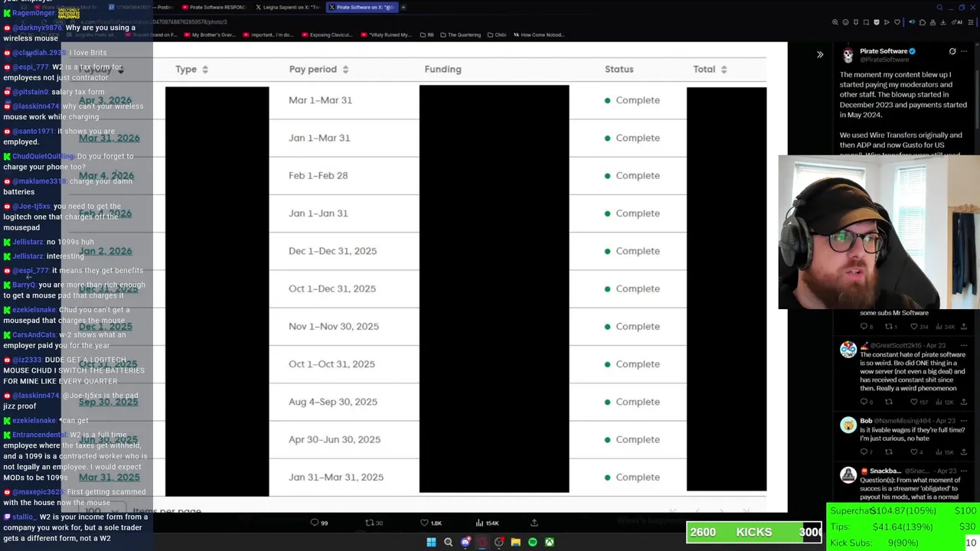This screenshot has width=980, height=551.
Task: Share Bob's livable wages reply
Action: (964, 452)
